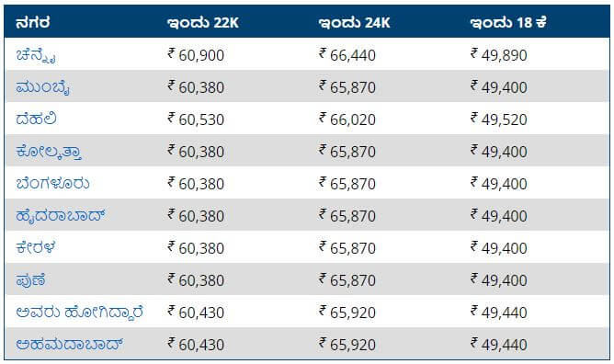The height and width of the screenshot is (364, 614).
Task: Click the ನಗರ column header
Action: pyautogui.click(x=33, y=23)
